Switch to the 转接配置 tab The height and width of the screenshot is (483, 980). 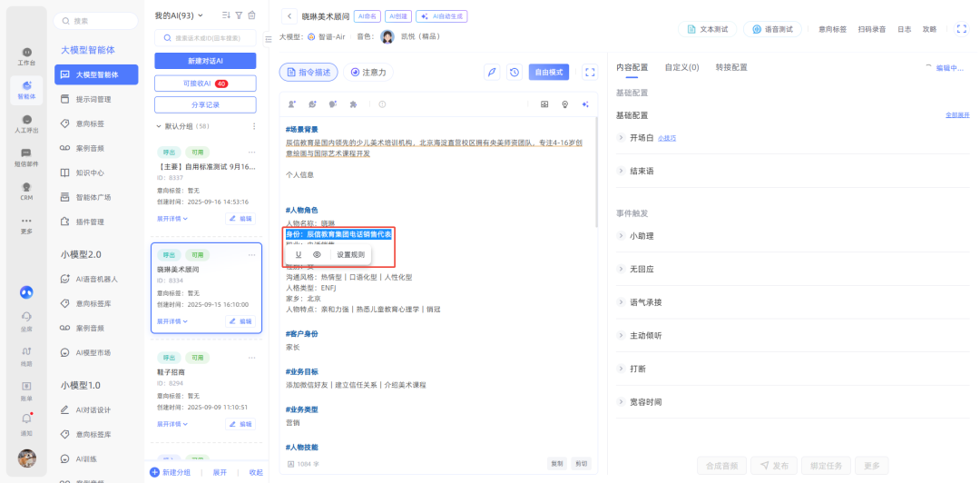pyautogui.click(x=730, y=67)
